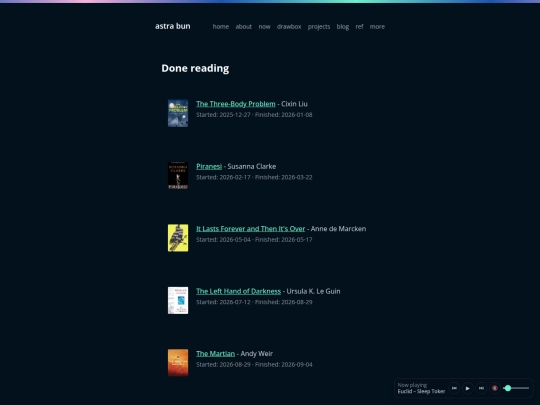Open The Martian book link
This screenshot has width=540, height=405.
coord(215,354)
